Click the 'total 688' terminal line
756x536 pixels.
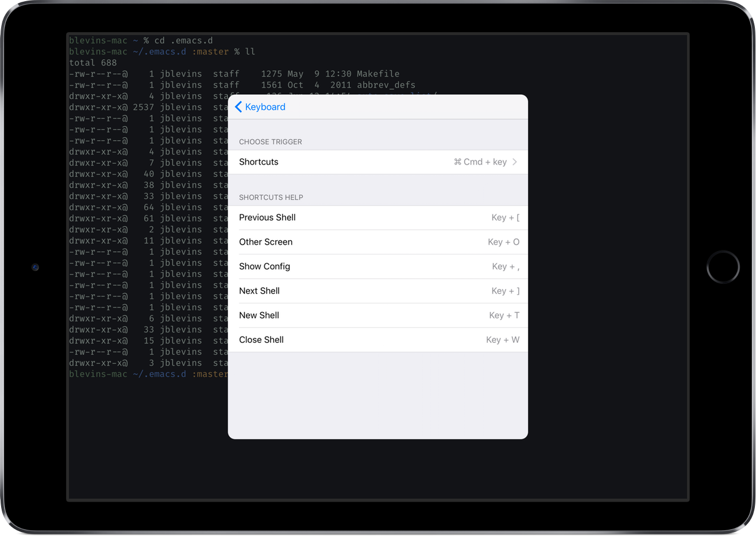(93, 63)
